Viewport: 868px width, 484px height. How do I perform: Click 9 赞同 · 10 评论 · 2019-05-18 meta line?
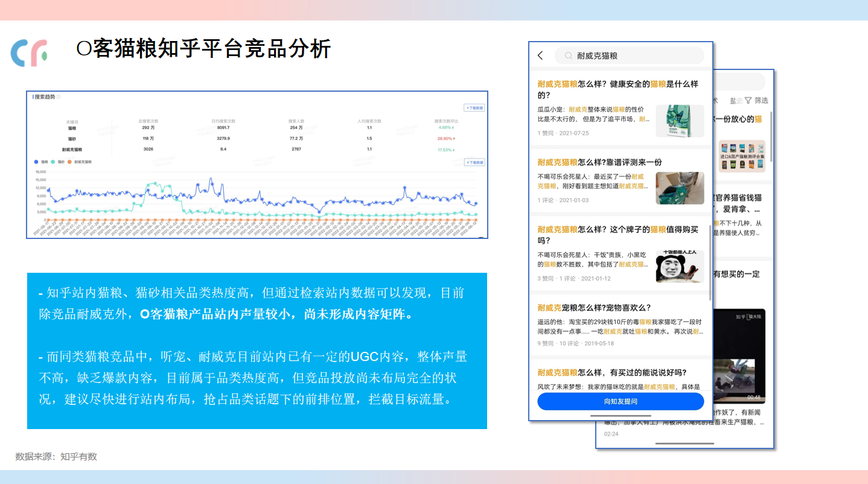coord(576,344)
